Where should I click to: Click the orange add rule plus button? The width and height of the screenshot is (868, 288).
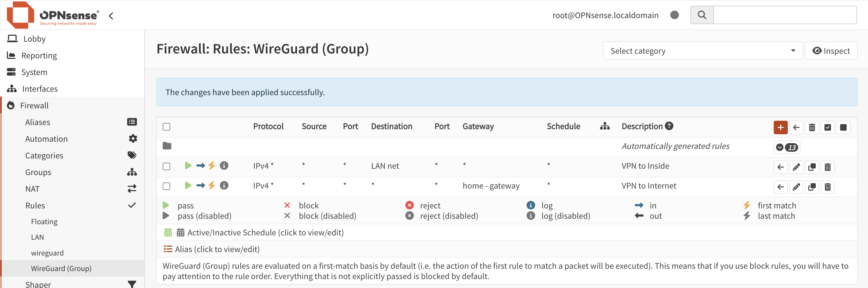tap(780, 127)
